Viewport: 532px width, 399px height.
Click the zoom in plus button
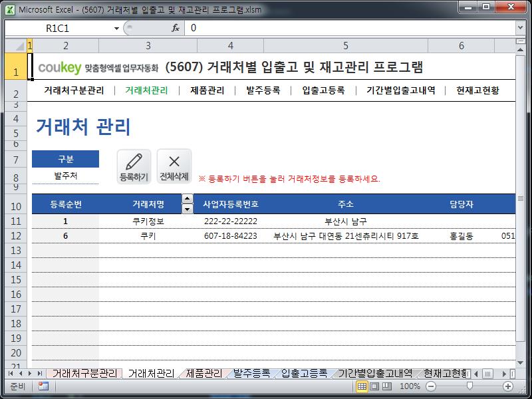[x=507, y=386]
